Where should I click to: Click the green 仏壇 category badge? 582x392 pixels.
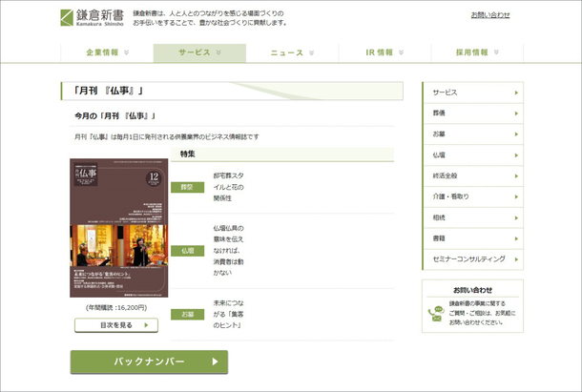187,251
